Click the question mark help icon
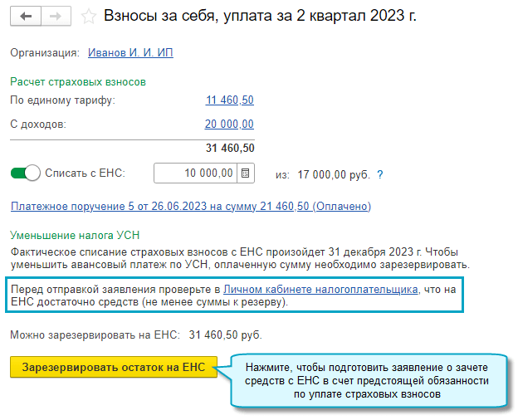Viewport: 518px width, 420px height. click(x=380, y=174)
